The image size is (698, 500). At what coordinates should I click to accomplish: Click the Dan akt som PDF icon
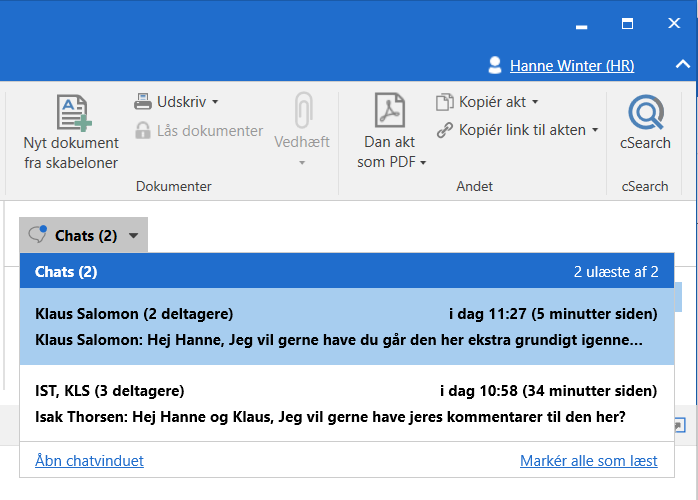(x=389, y=112)
